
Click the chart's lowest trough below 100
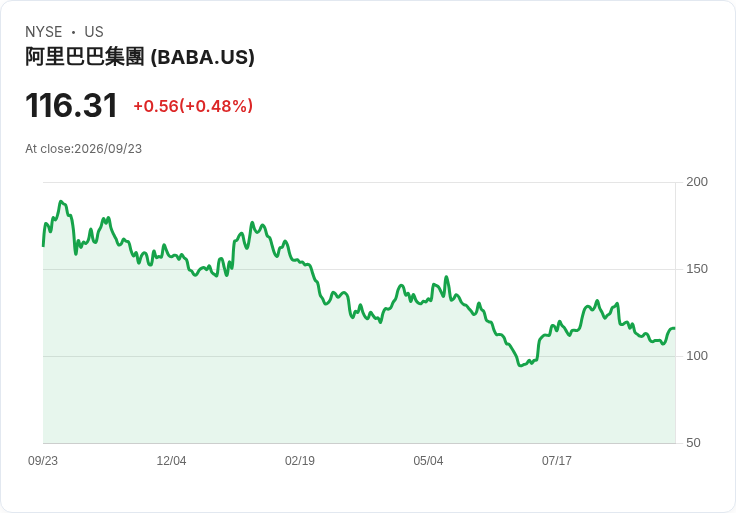520,365
